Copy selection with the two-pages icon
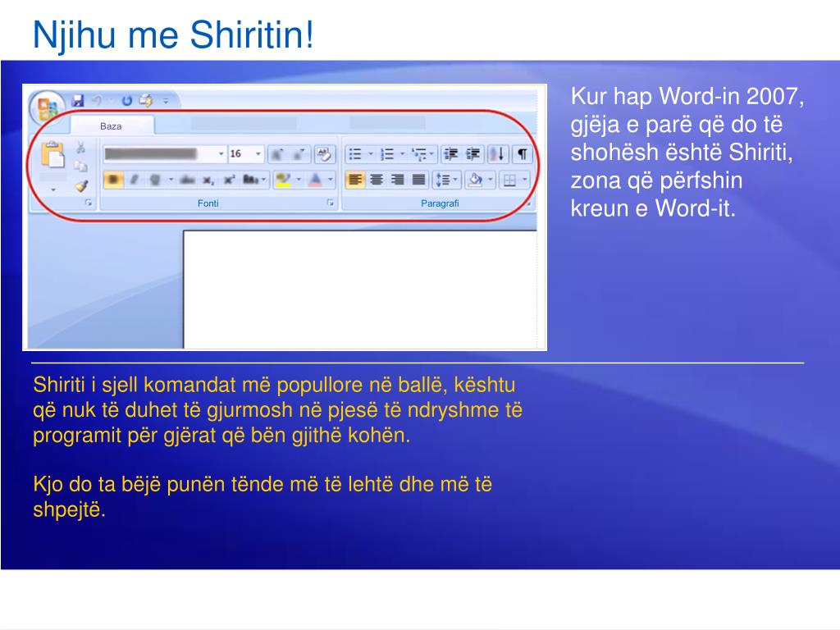 click(x=81, y=167)
